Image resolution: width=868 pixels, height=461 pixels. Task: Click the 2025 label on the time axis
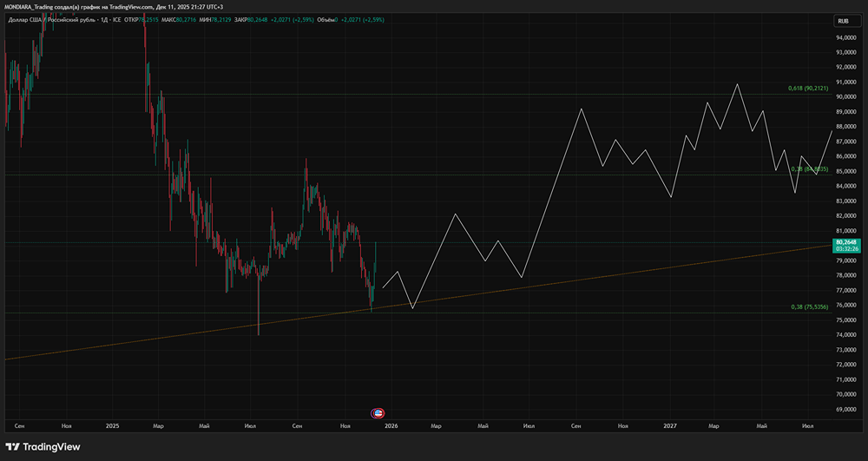pos(112,426)
